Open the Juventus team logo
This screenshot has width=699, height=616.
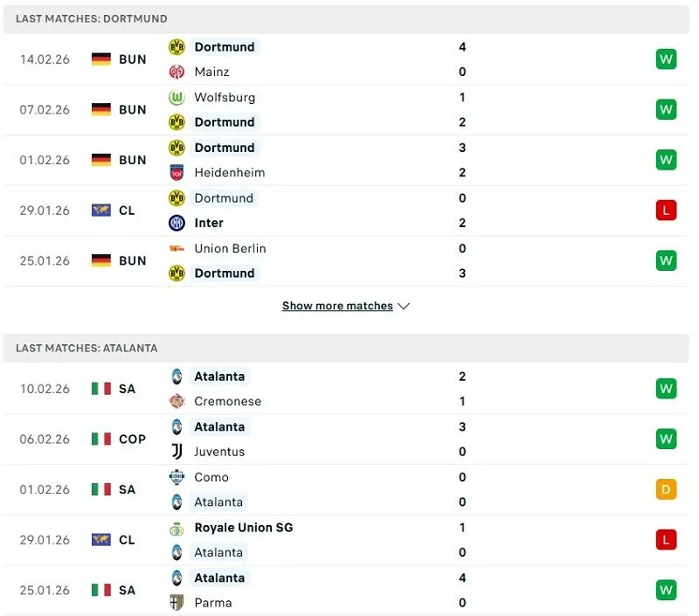(x=176, y=452)
